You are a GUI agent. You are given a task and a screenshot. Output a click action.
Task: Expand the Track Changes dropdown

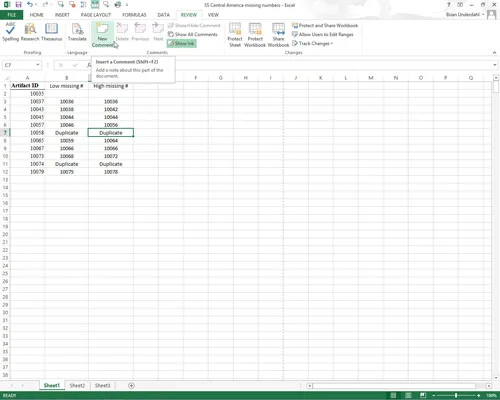coord(312,43)
